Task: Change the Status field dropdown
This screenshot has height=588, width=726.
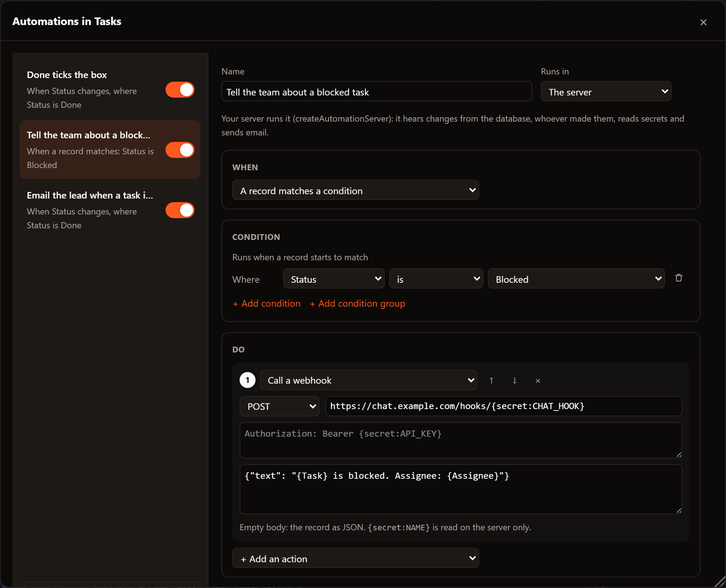Action: pyautogui.click(x=334, y=279)
